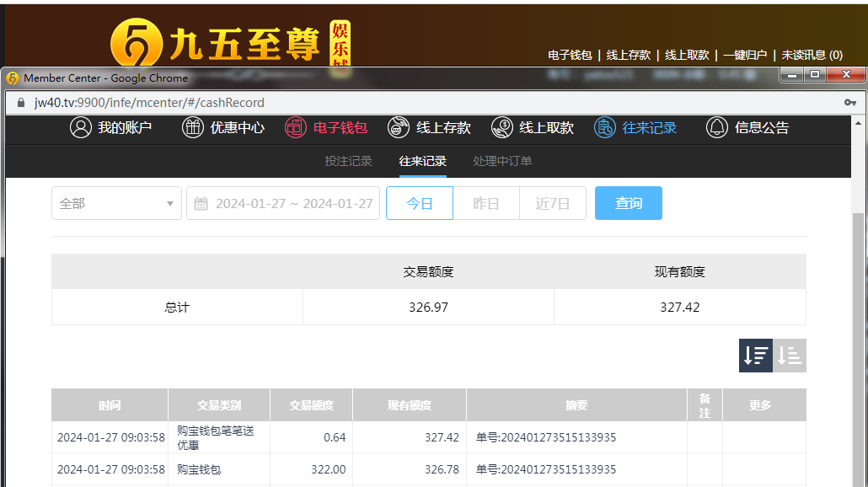Click the 我的账户 user profile icon
Image resolution: width=868 pixels, height=487 pixels.
81,128
